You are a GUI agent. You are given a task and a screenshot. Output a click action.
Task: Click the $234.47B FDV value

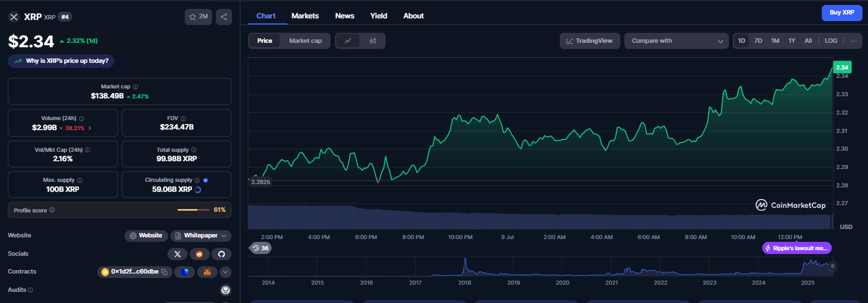pos(176,127)
